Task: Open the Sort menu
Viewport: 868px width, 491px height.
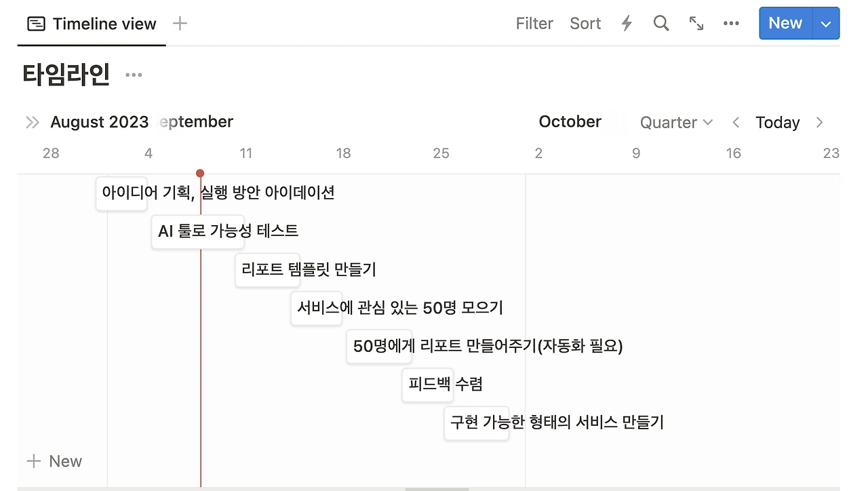Action: [x=585, y=24]
